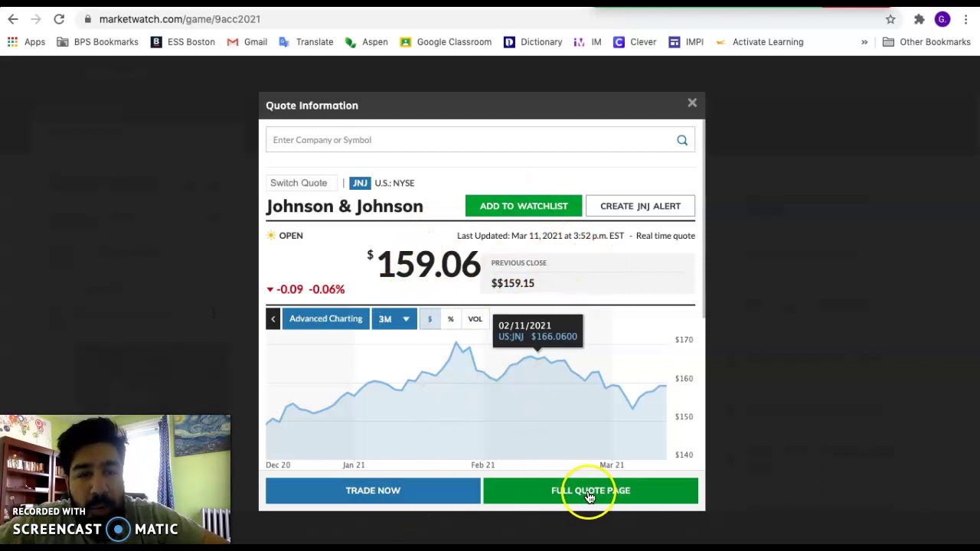Show the hidden bookmarks overflow chevron

pos(864,42)
